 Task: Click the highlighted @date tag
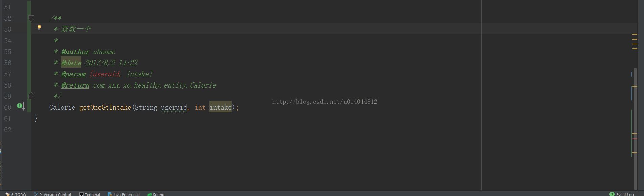(x=71, y=63)
